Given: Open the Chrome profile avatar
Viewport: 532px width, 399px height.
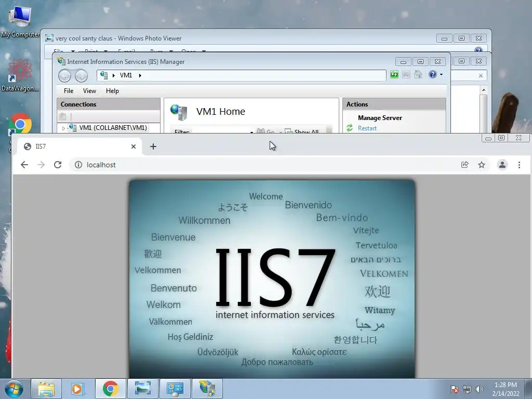Looking at the screenshot, I should point(502,165).
